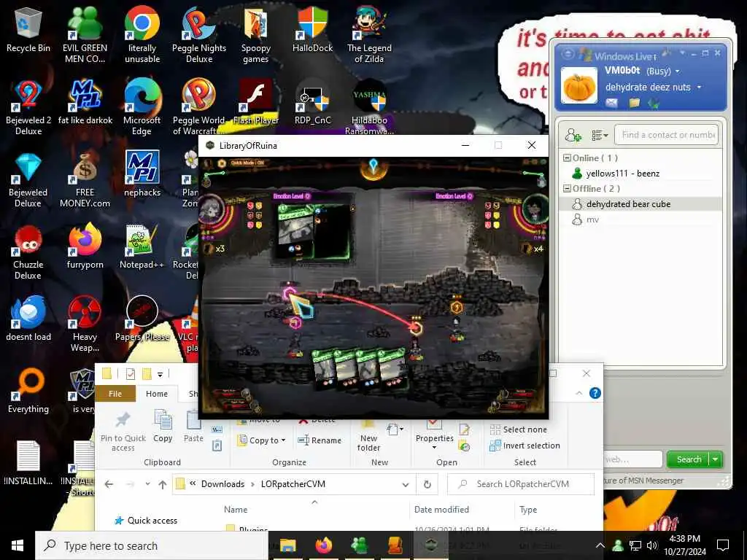Open the Flash Player desktop shortcut

tap(256, 102)
